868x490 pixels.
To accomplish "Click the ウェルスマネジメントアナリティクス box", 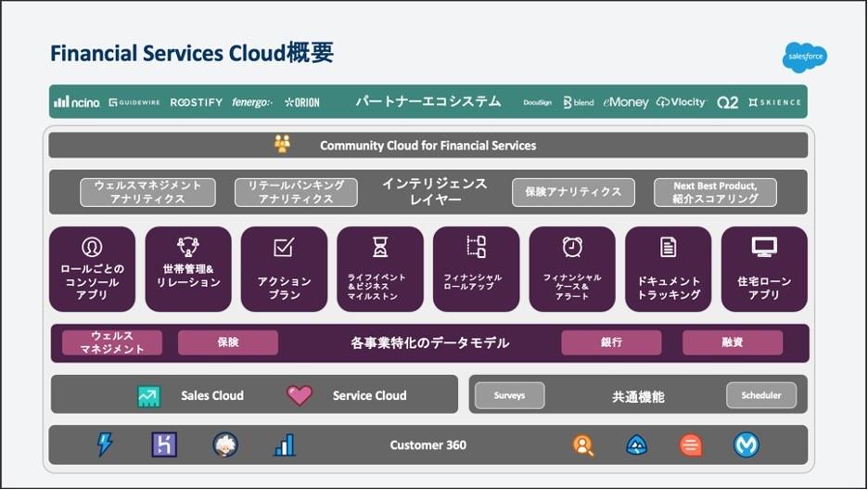I will (147, 192).
